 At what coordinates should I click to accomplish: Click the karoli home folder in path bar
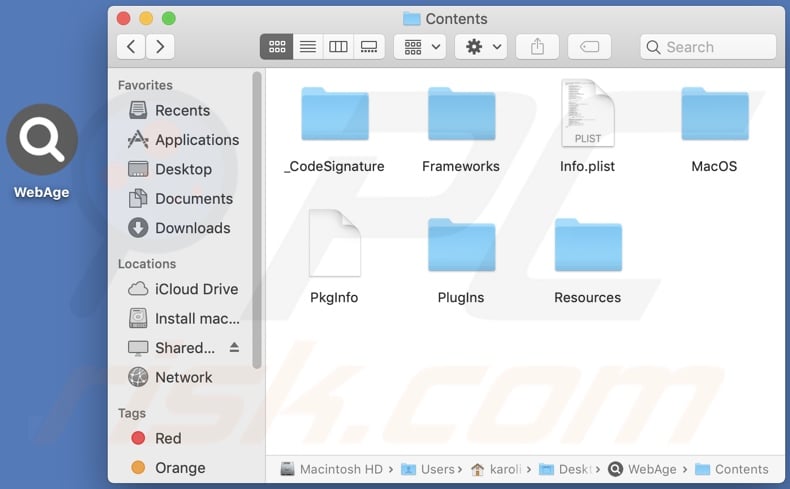tap(496, 469)
